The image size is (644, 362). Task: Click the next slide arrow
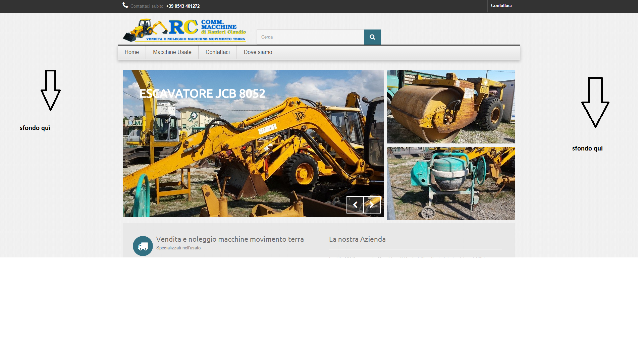pos(372,205)
